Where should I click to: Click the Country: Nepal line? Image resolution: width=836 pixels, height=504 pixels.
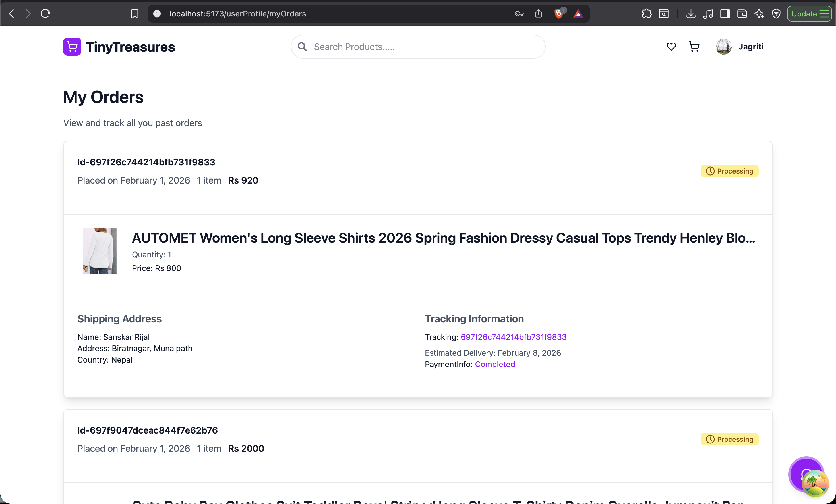105,360
